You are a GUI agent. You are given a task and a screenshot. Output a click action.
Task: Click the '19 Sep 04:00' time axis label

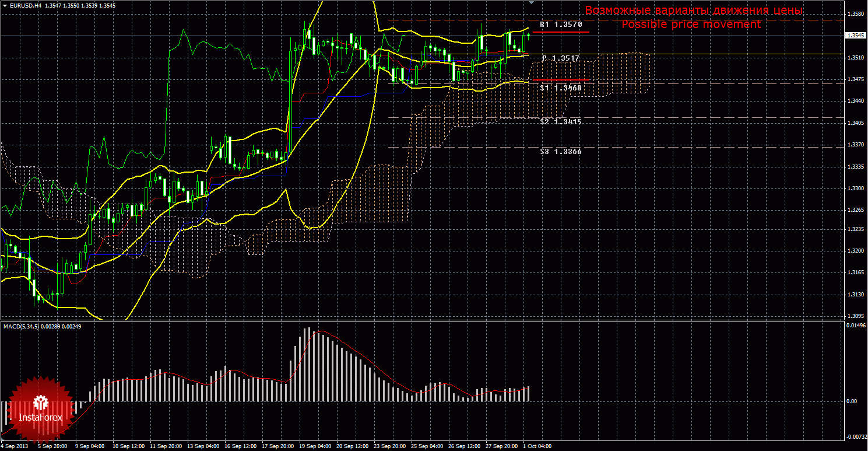click(315, 446)
